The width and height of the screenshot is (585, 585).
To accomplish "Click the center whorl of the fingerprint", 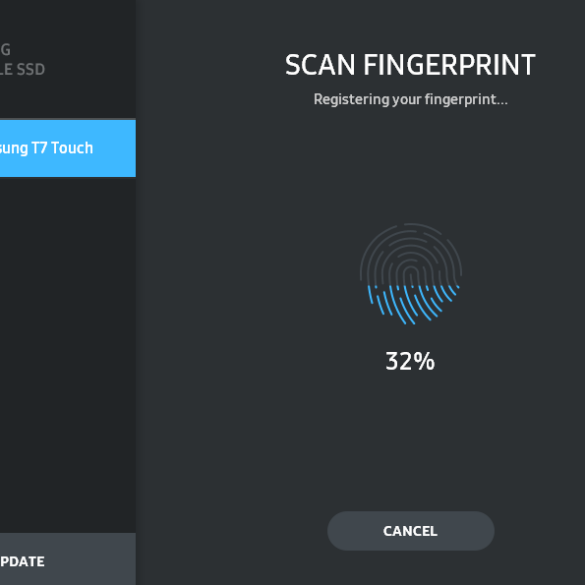I will tap(411, 274).
